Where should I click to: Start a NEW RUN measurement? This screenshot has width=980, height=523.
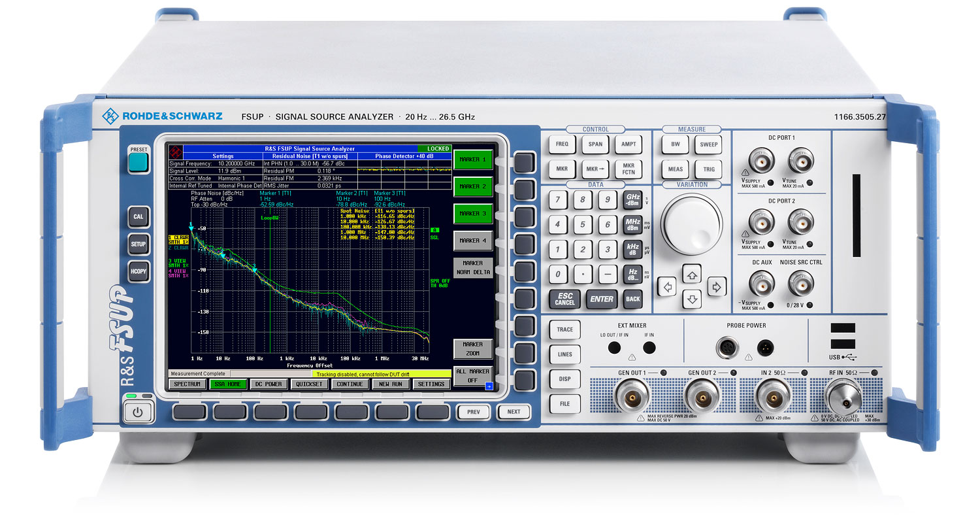tap(391, 384)
